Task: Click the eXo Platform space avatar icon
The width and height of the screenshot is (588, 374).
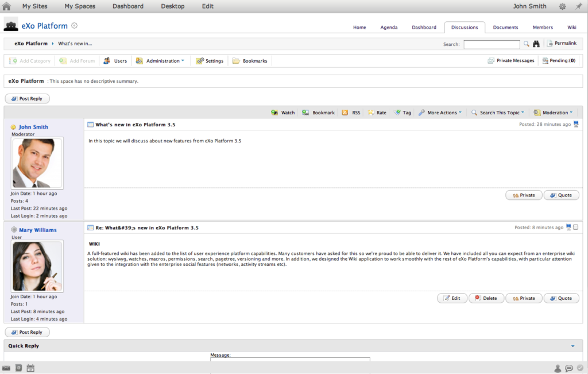Action: coord(11,25)
